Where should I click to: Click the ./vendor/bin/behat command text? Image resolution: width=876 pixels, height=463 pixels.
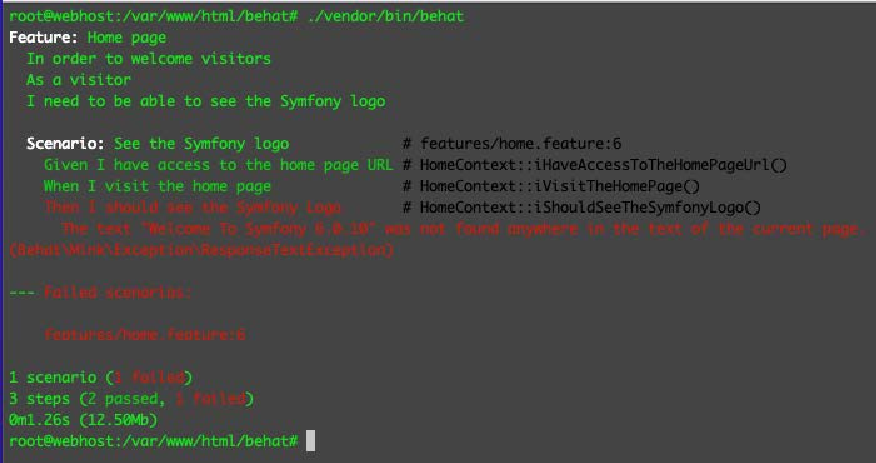[x=385, y=16]
